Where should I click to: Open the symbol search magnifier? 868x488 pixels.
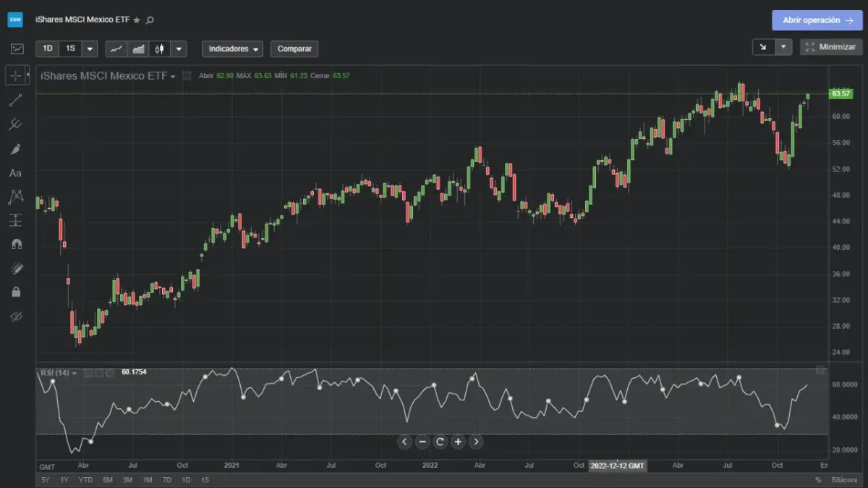coord(150,20)
